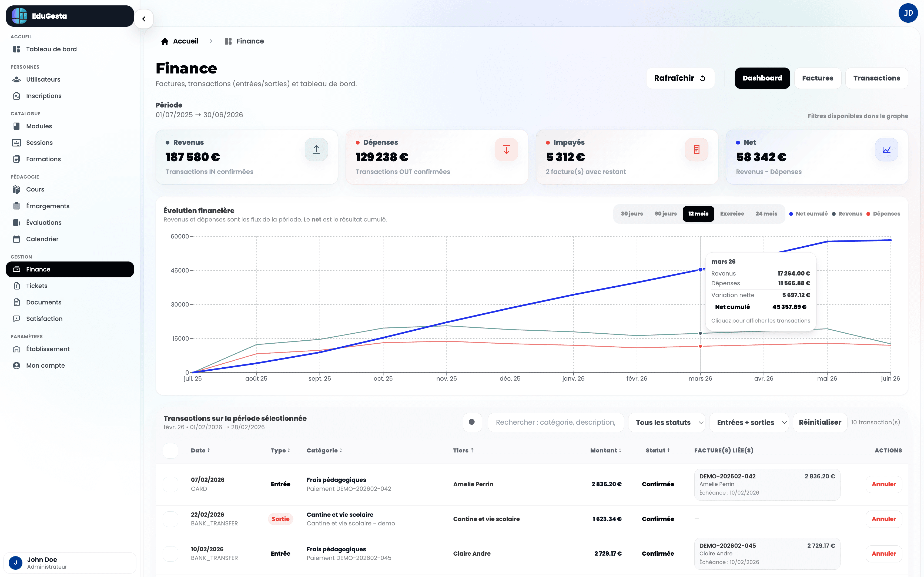Select the 12 mois range
Screen dimensions: 924x577
(698, 214)
